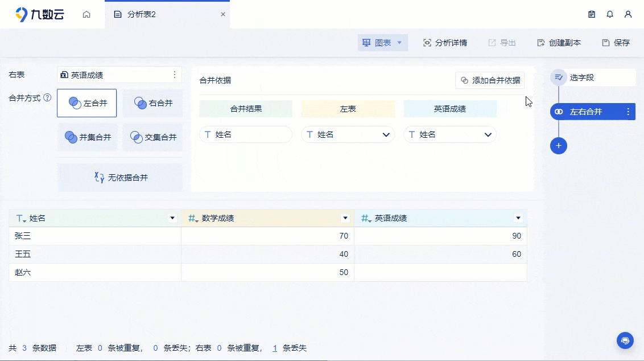
Task: Open 英语成绩 column filter dropdown in table
Action: point(518,218)
